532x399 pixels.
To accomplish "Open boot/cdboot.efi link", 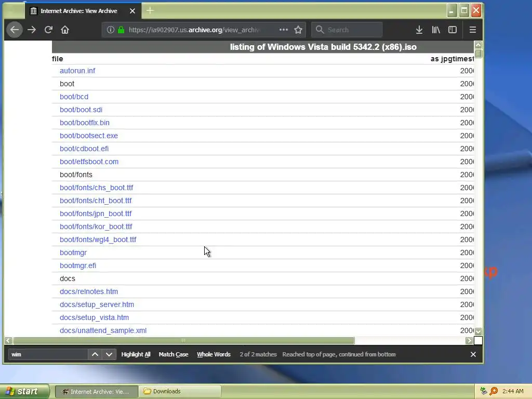I will pyautogui.click(x=84, y=149).
